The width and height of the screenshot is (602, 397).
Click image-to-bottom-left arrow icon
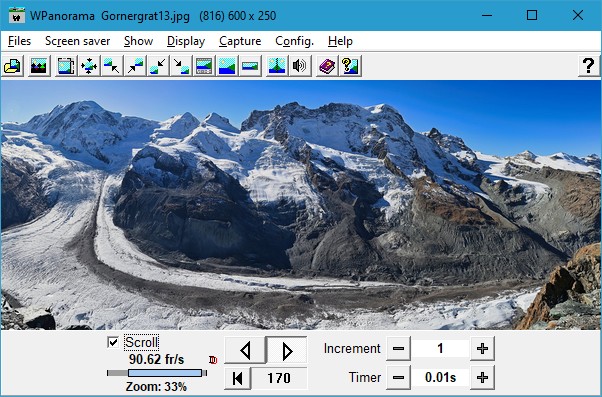tap(158, 66)
